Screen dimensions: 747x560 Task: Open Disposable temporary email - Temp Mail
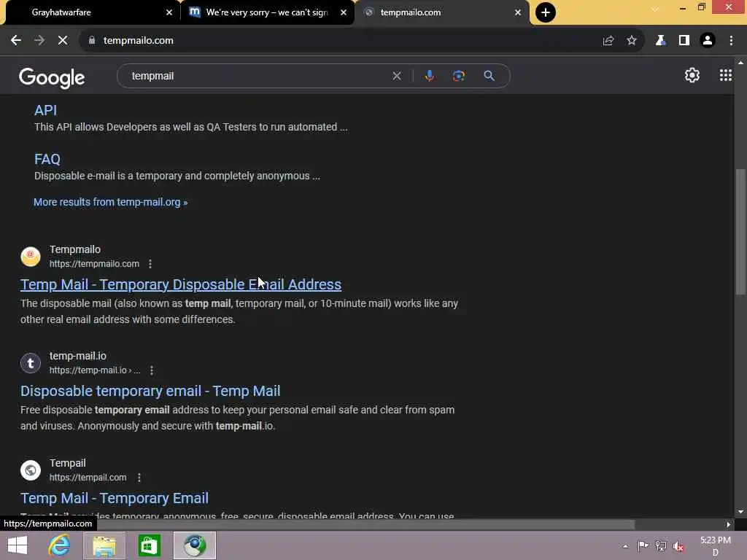[150, 391]
